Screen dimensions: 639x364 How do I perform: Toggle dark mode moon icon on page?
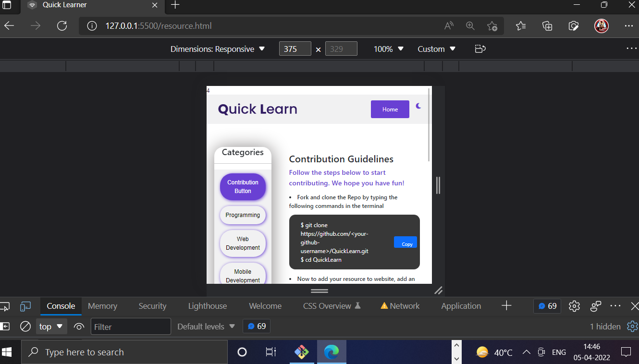pos(418,106)
